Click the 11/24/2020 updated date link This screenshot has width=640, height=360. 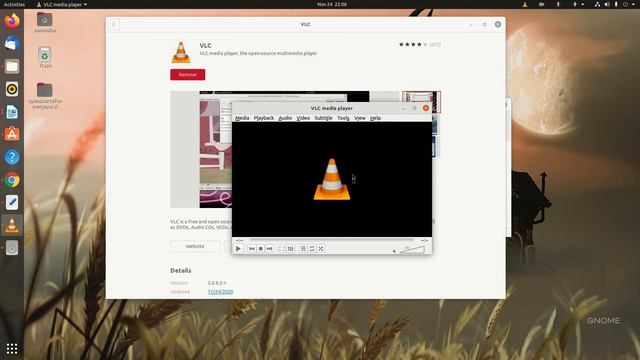220,292
